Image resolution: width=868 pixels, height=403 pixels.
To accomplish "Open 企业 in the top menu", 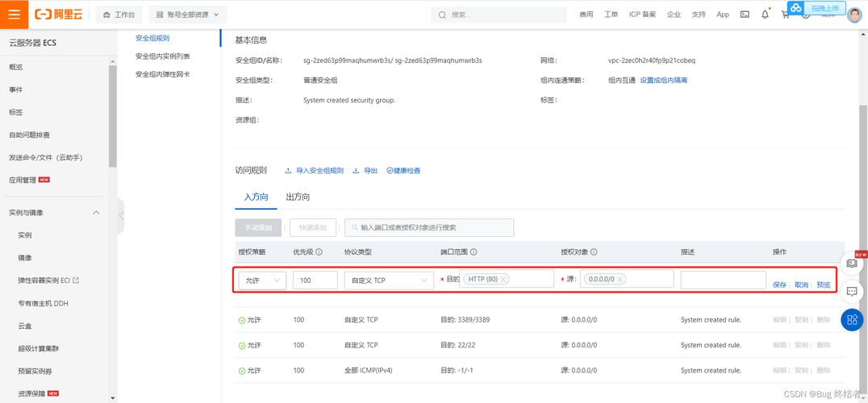I will (674, 15).
